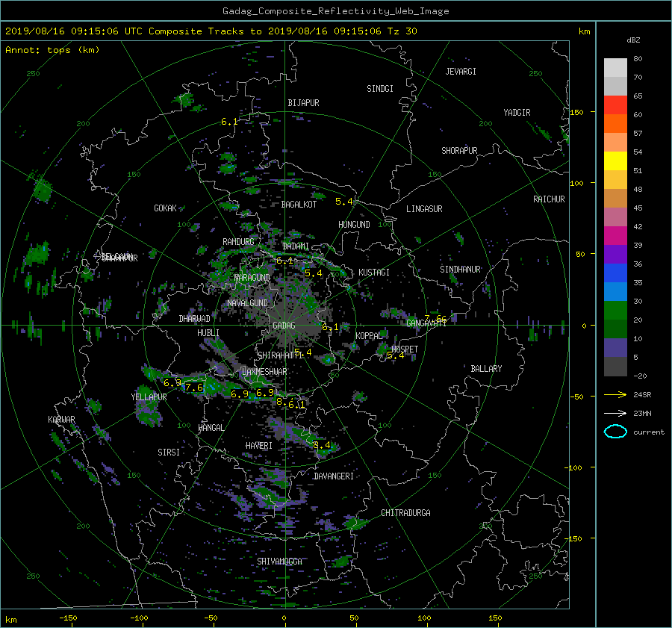Image resolution: width=672 pixels, height=628 pixels.
Task: Click the BAGALKOT city label
Action: pos(299,205)
